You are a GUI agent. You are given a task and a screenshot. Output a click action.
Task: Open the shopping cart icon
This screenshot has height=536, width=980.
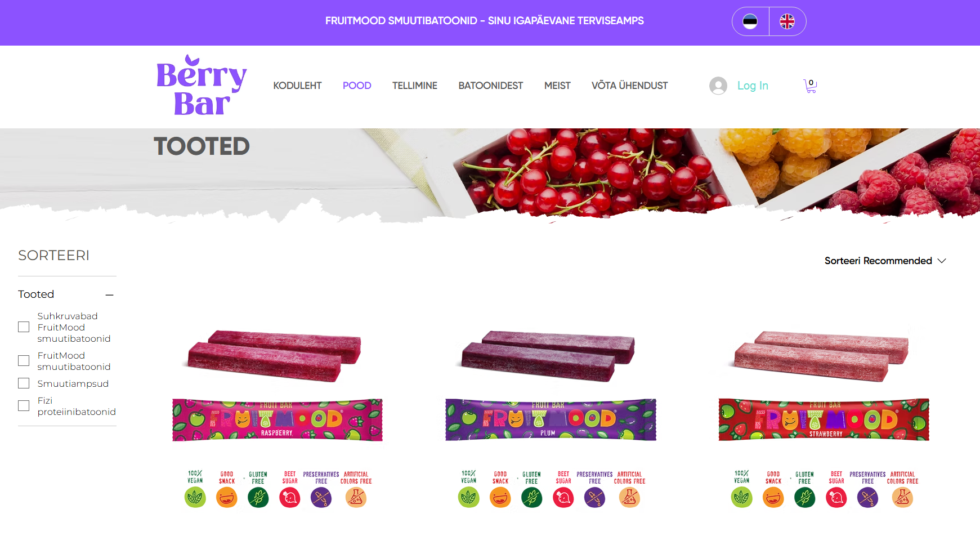(810, 86)
